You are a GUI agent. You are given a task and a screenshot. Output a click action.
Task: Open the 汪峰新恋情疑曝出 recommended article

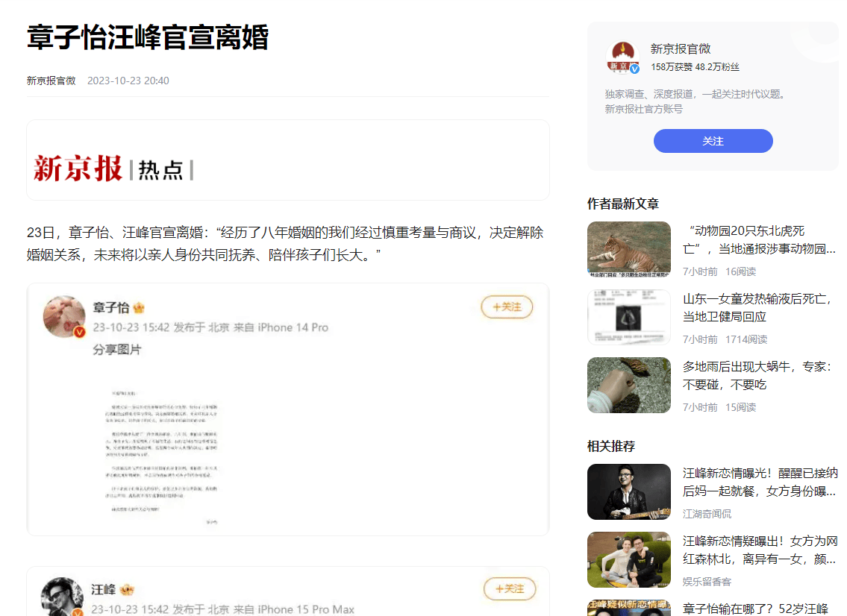[760, 550]
